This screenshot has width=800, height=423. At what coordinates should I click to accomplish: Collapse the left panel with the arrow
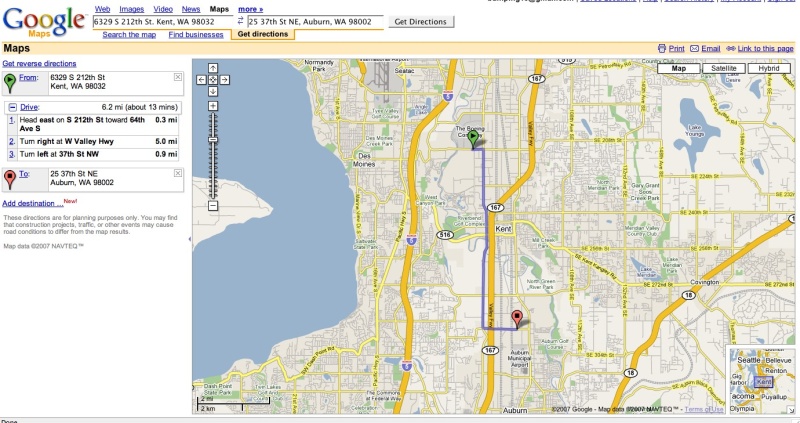point(190,239)
